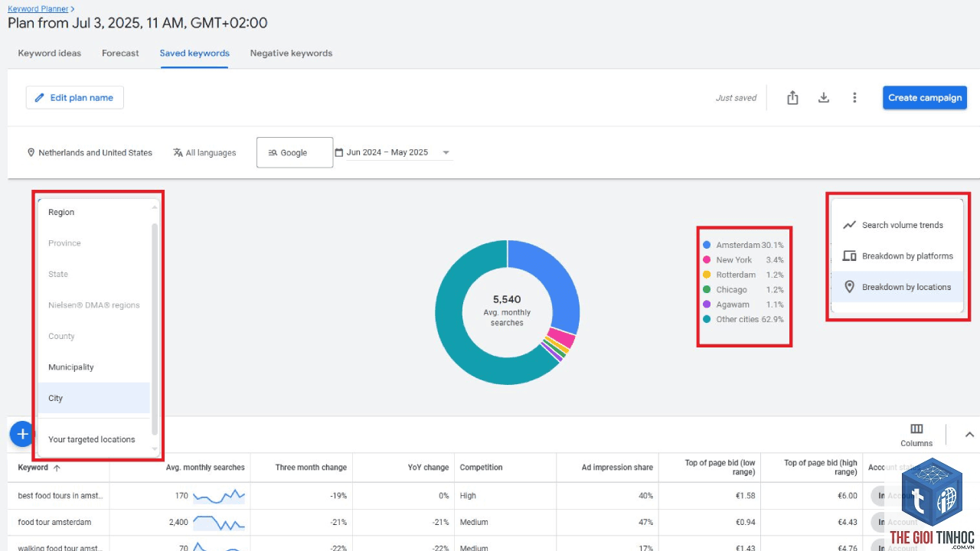980x551 pixels.
Task: Click the Rotterdam yellow legend dot
Action: pyautogui.click(x=707, y=275)
